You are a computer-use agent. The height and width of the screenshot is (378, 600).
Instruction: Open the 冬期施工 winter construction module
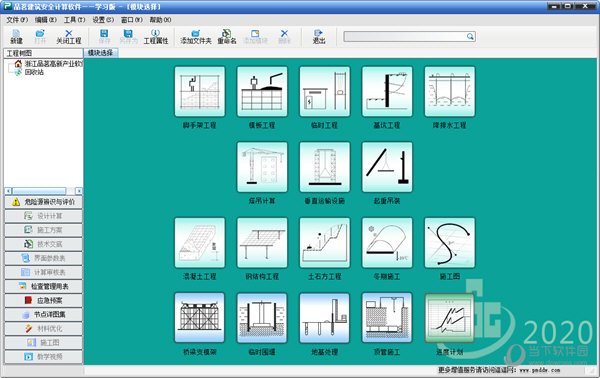[x=387, y=243]
